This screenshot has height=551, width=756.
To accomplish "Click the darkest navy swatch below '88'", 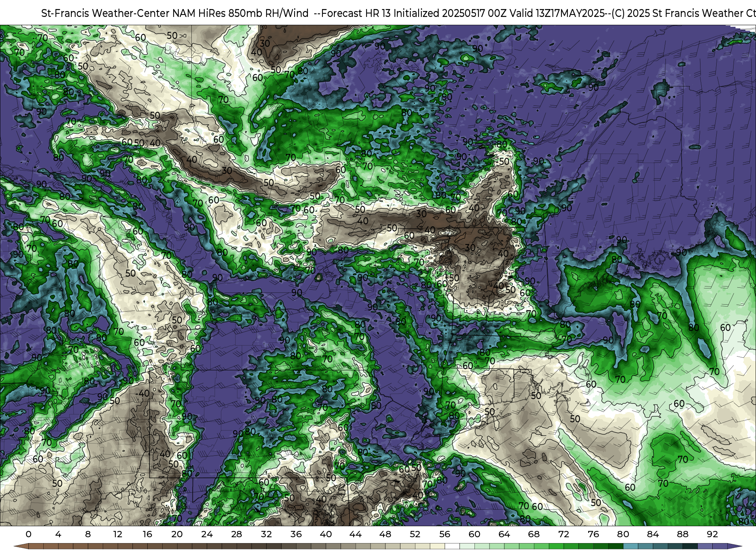I will (690, 546).
